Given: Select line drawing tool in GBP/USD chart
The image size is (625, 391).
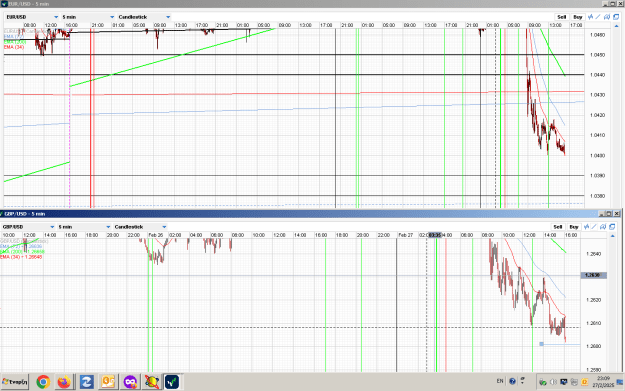Looking at the screenshot, I should pyautogui.click(x=594, y=227).
